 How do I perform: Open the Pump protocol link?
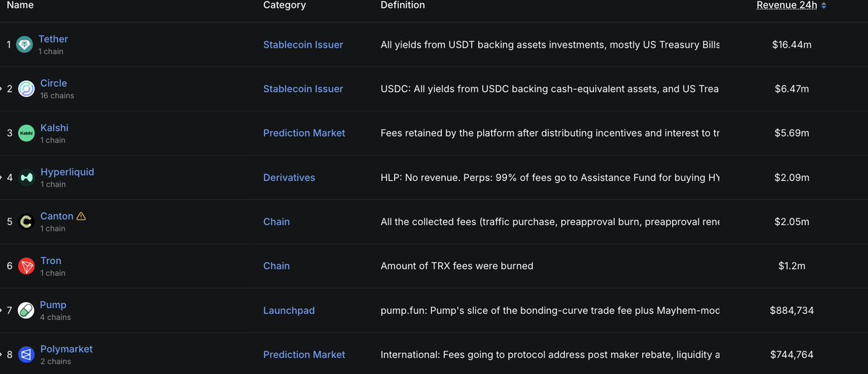[54, 305]
